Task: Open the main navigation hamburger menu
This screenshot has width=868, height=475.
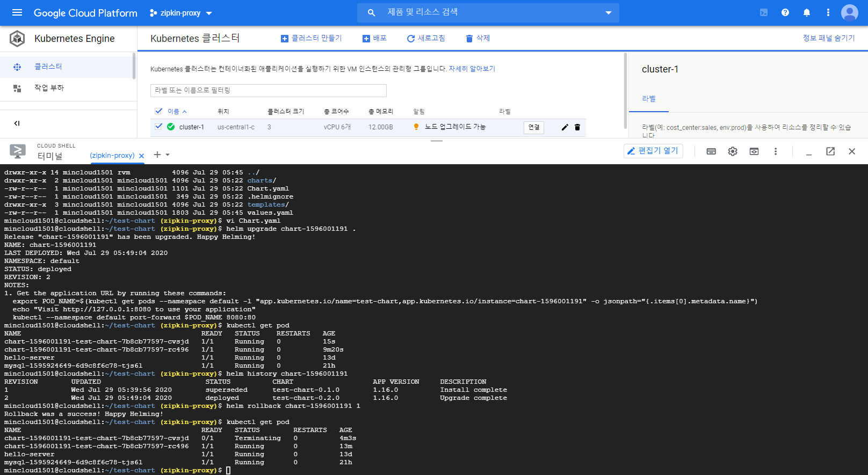Action: (17, 12)
